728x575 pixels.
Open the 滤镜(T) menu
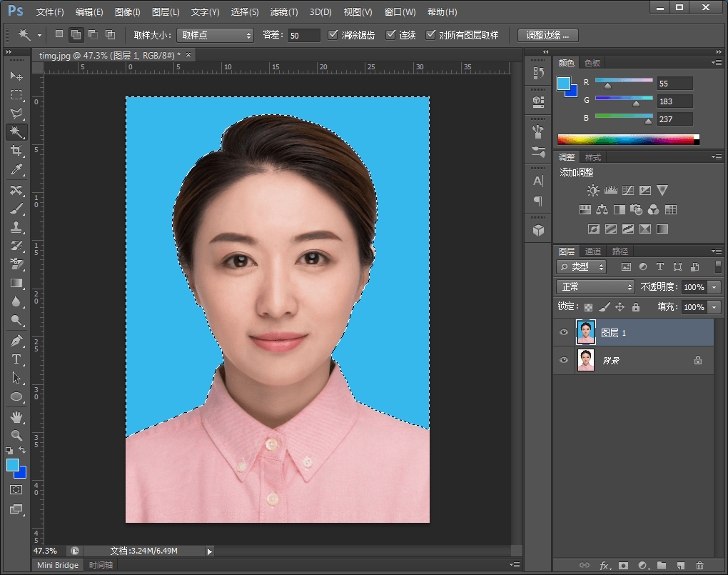coord(283,12)
